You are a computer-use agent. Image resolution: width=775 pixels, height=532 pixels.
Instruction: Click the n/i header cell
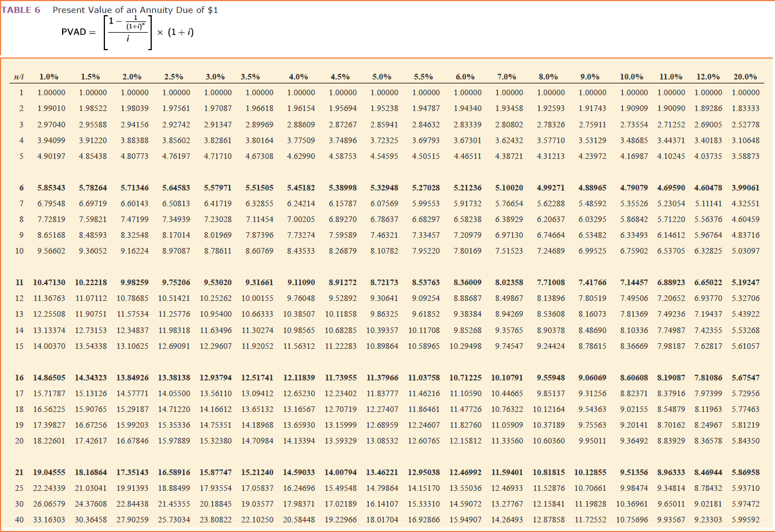pos(19,77)
